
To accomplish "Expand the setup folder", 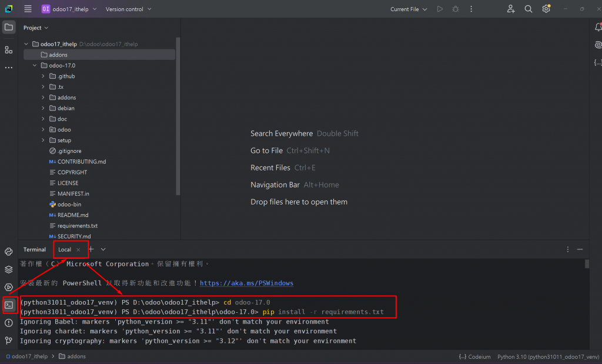I will [43, 140].
